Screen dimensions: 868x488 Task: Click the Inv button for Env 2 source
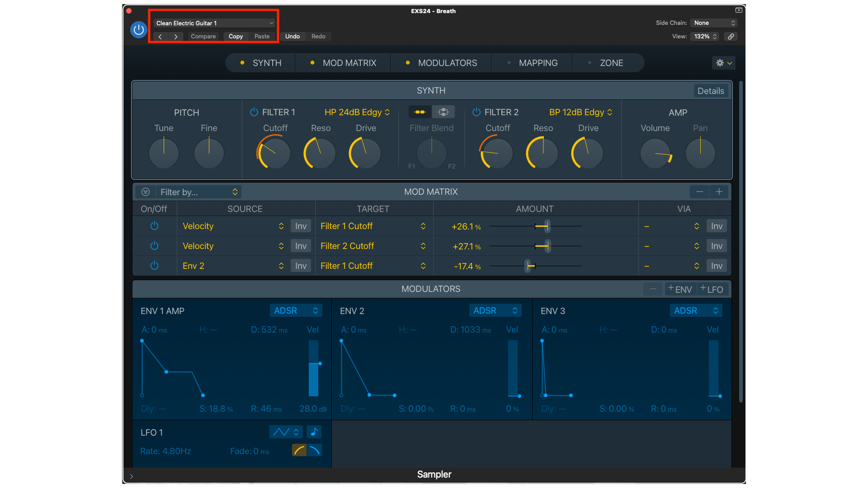coord(301,266)
